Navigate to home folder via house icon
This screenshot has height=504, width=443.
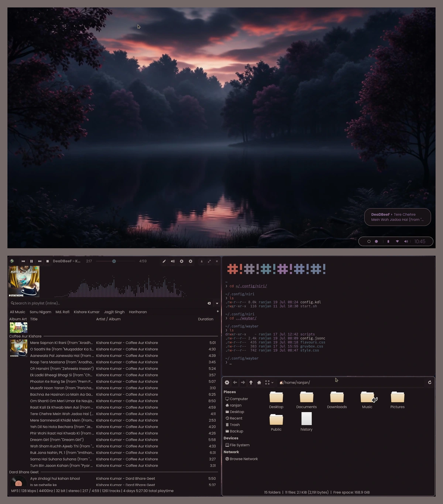tap(259, 383)
